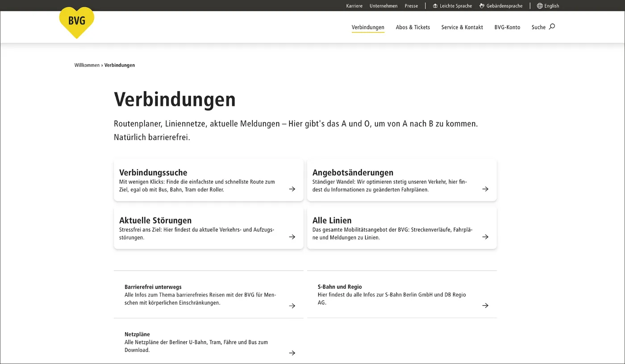Switch to Gebärdensprache

point(504,6)
